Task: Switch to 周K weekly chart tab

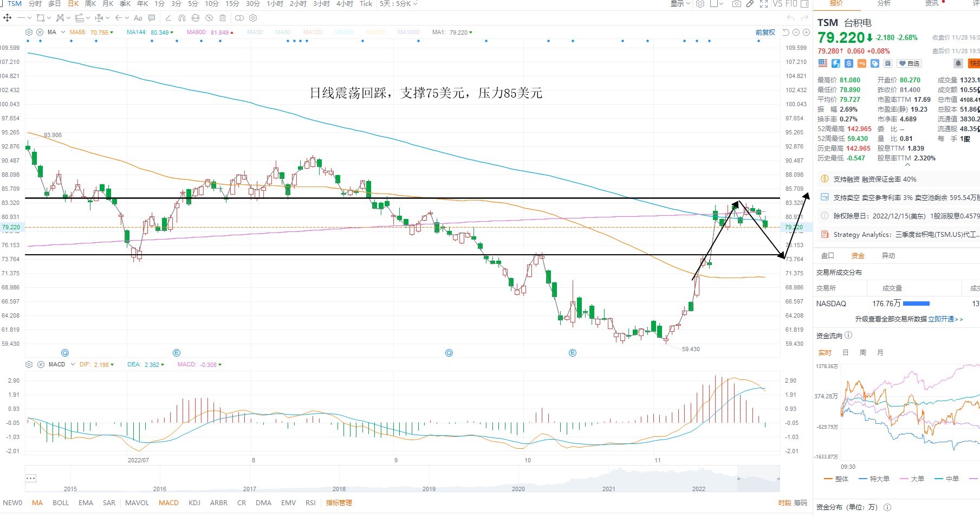Action: [x=90, y=4]
